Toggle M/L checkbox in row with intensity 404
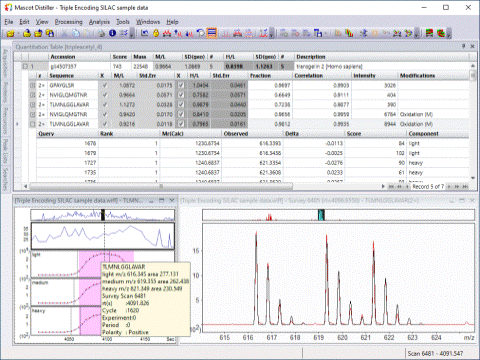Image resolution: width=480 pixels, height=360 pixels. (x=105, y=95)
